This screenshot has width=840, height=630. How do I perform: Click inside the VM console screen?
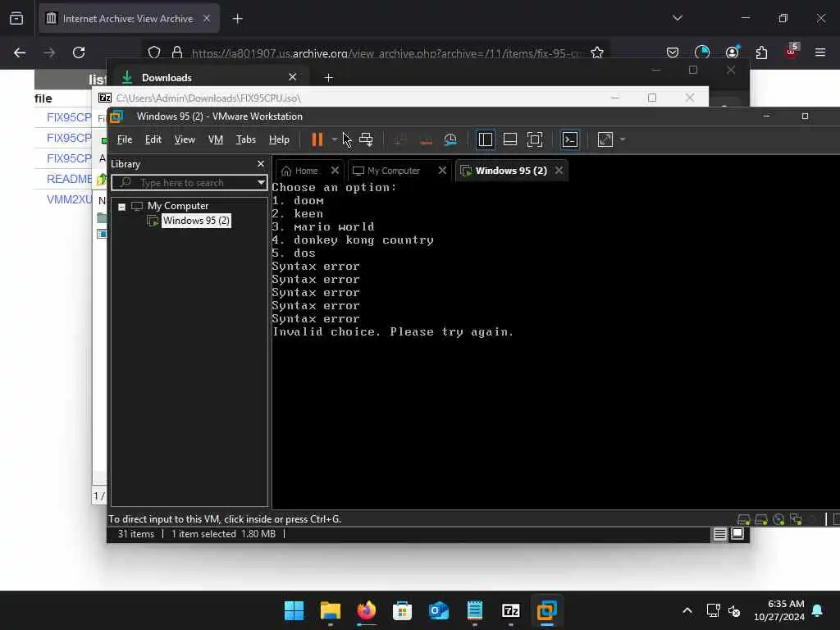(555, 344)
